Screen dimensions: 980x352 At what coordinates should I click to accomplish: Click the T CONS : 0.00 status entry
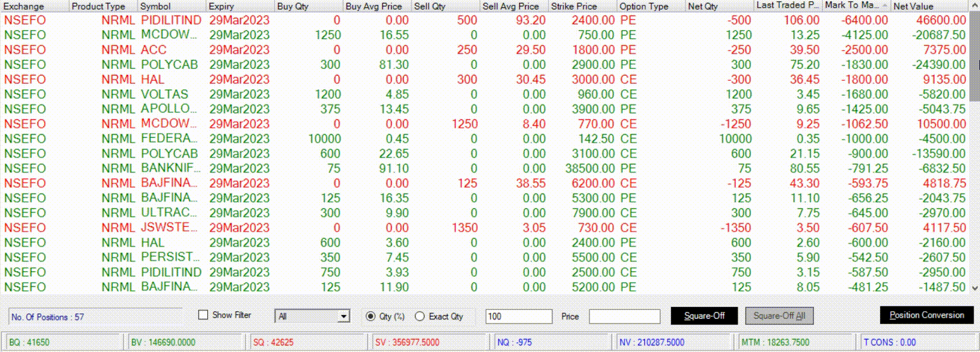tap(890, 342)
